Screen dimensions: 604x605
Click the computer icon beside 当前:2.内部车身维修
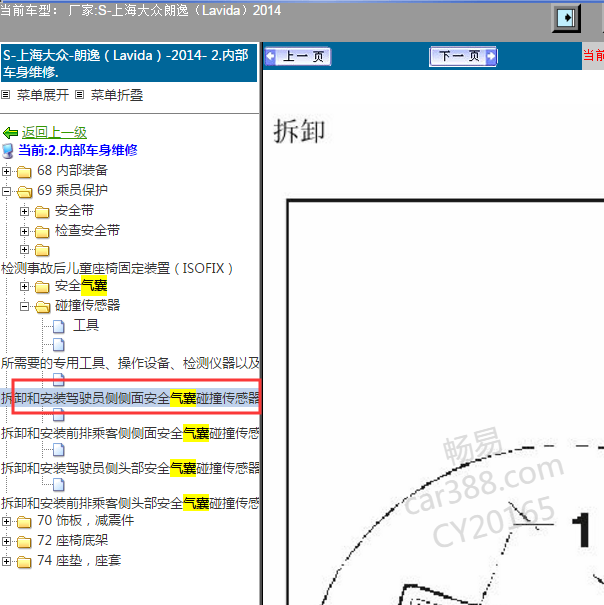pos(8,151)
